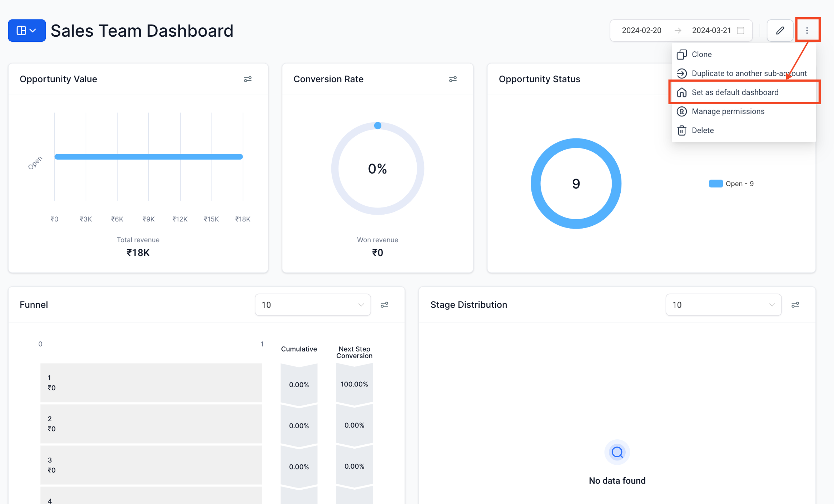Click the calendar icon in date range
Screen dimensions: 834x504
pos(740,31)
